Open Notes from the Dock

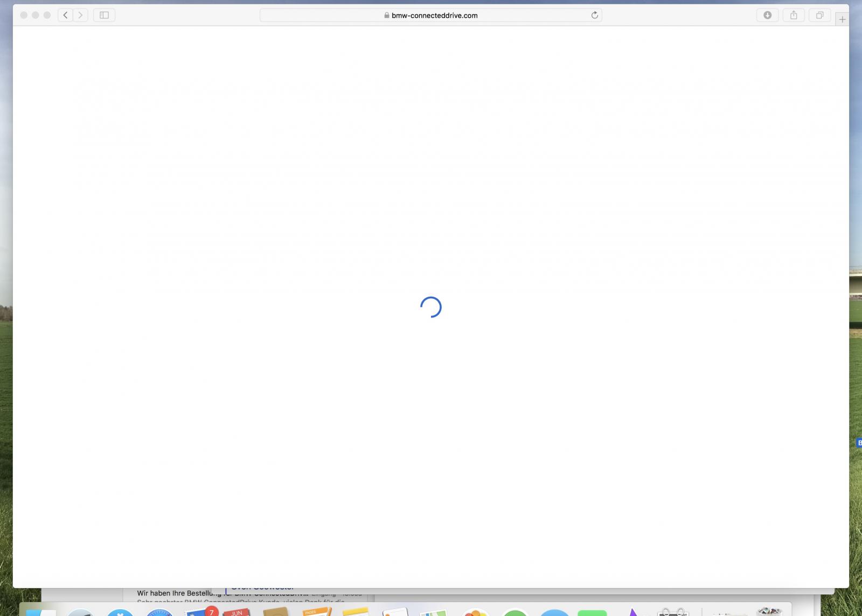click(x=356, y=612)
